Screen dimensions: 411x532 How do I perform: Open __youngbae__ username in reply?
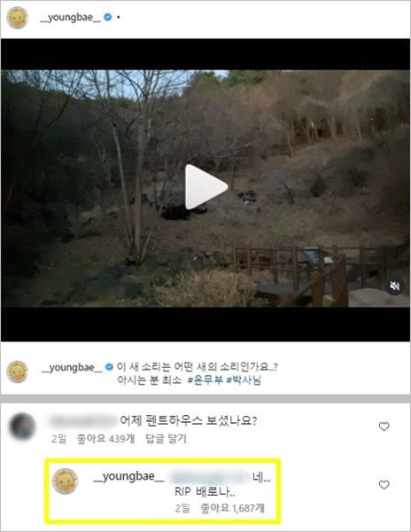tap(128, 476)
